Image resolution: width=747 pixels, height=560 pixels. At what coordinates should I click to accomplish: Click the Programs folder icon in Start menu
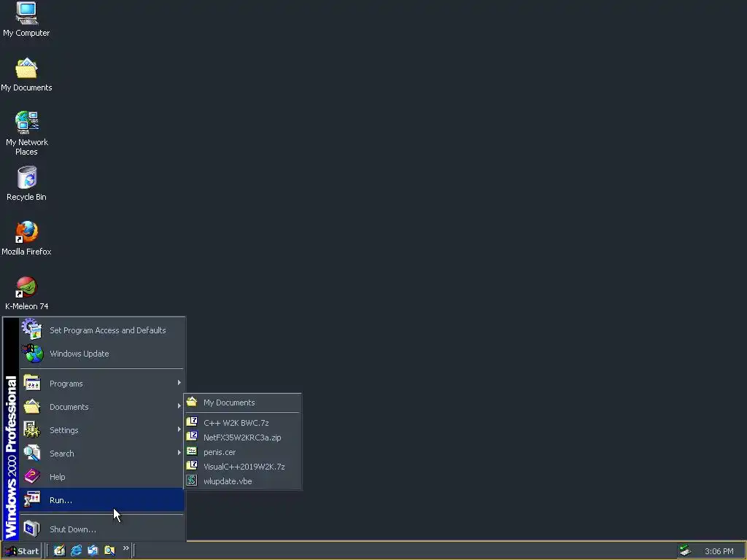(32, 383)
